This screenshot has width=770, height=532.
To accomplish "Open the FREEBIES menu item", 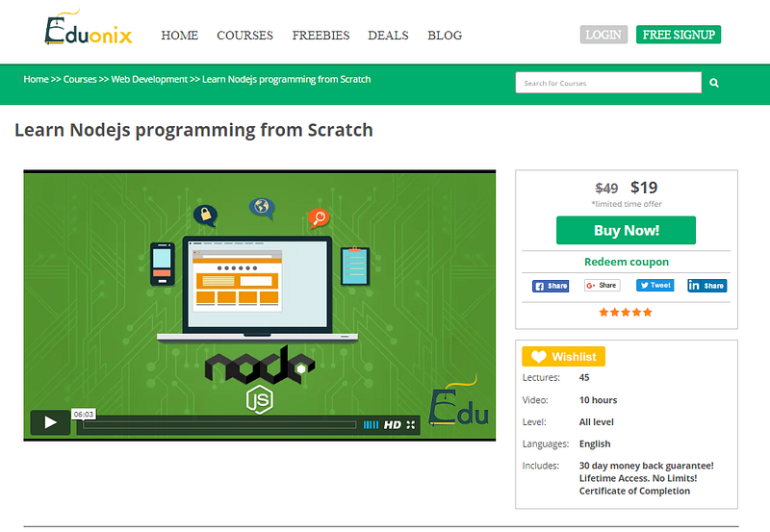I will [x=321, y=36].
